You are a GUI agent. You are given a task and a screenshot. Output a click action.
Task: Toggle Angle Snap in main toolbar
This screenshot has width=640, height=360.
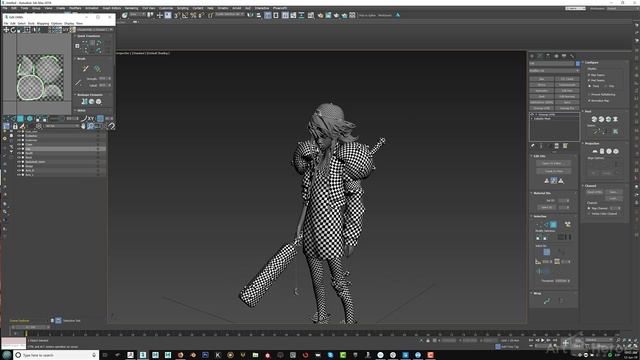tap(184, 16)
